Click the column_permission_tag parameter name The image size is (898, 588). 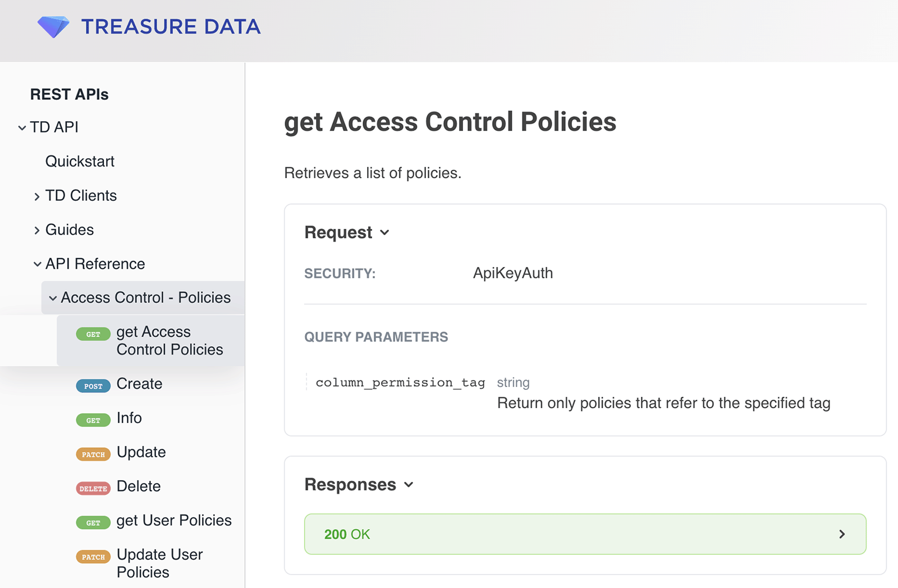point(400,383)
